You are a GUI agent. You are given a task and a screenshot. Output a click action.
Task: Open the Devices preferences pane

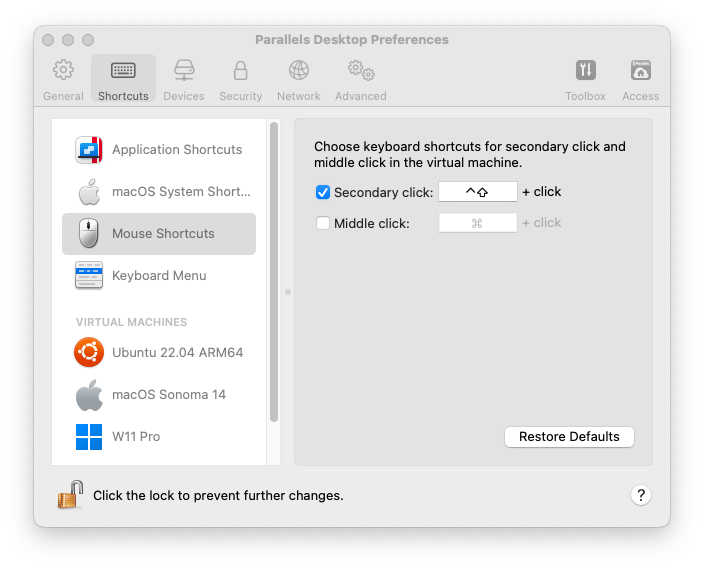(184, 79)
